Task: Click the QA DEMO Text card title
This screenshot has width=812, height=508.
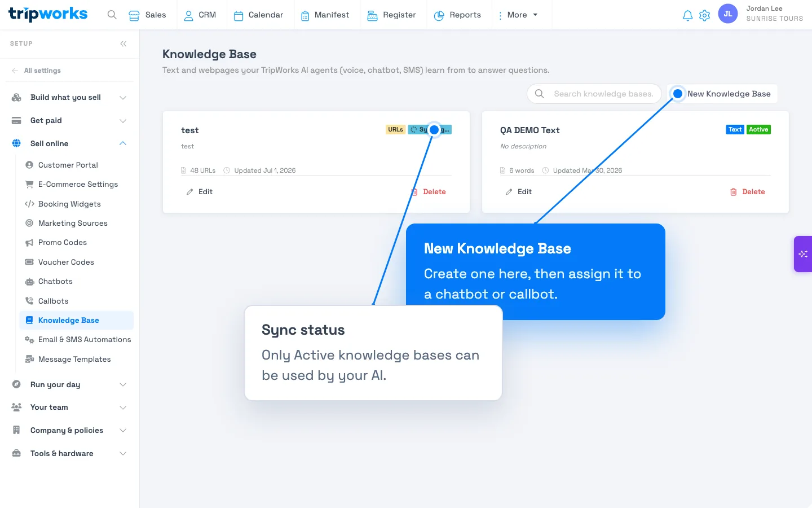Action: click(529, 130)
